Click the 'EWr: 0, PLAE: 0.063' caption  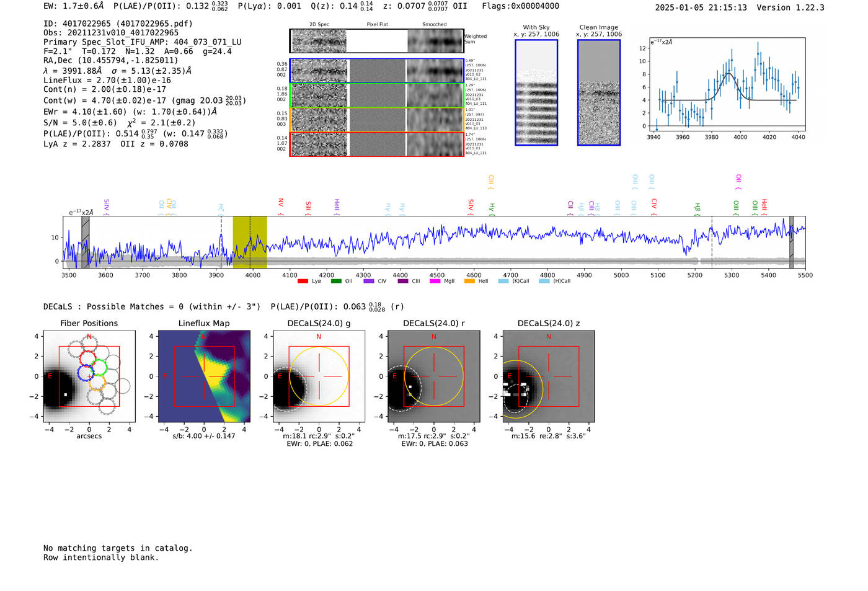(x=434, y=444)
